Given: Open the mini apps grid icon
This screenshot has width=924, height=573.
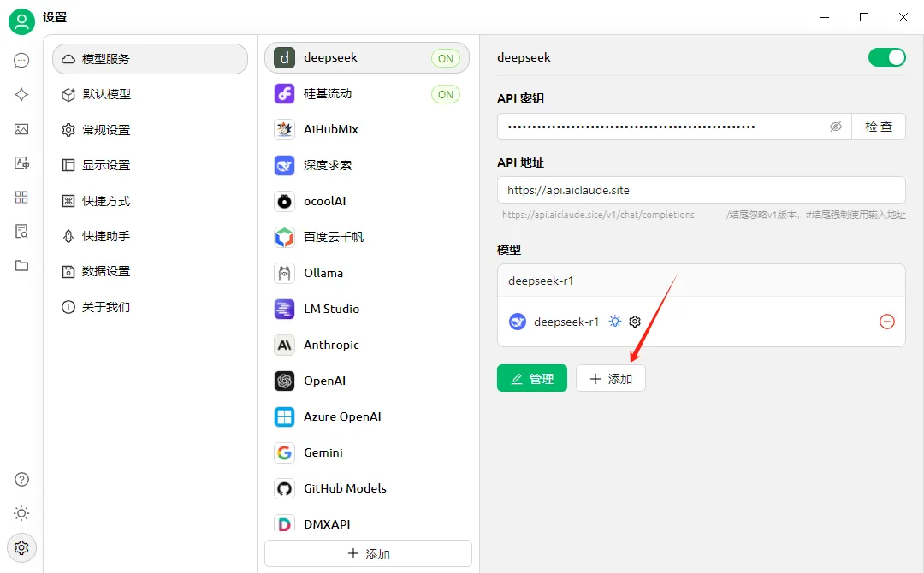Looking at the screenshot, I should coord(21,198).
